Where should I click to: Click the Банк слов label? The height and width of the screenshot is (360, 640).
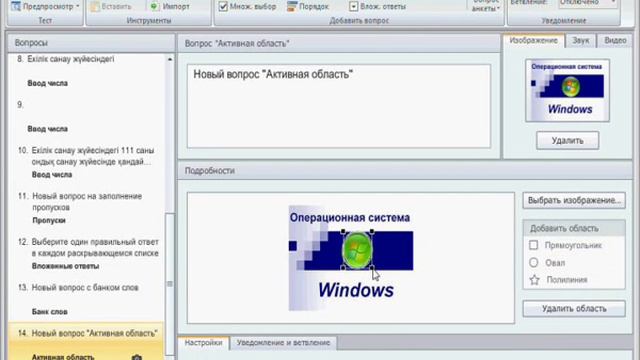[x=50, y=312]
